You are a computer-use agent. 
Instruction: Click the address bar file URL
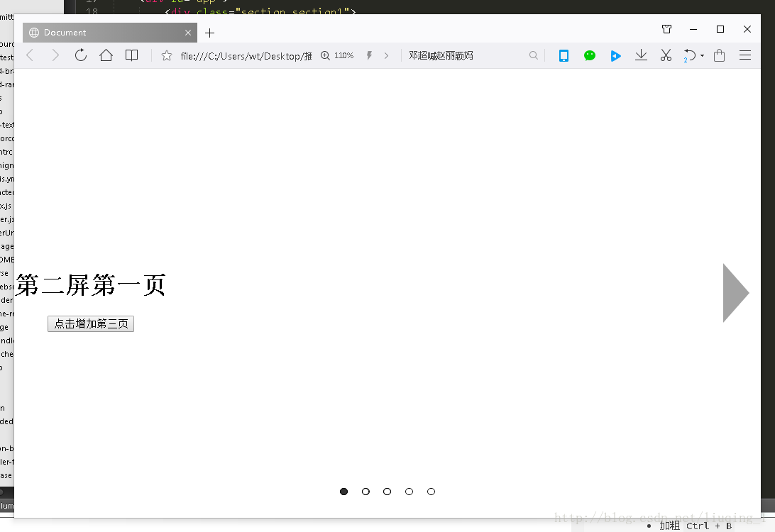(246, 56)
